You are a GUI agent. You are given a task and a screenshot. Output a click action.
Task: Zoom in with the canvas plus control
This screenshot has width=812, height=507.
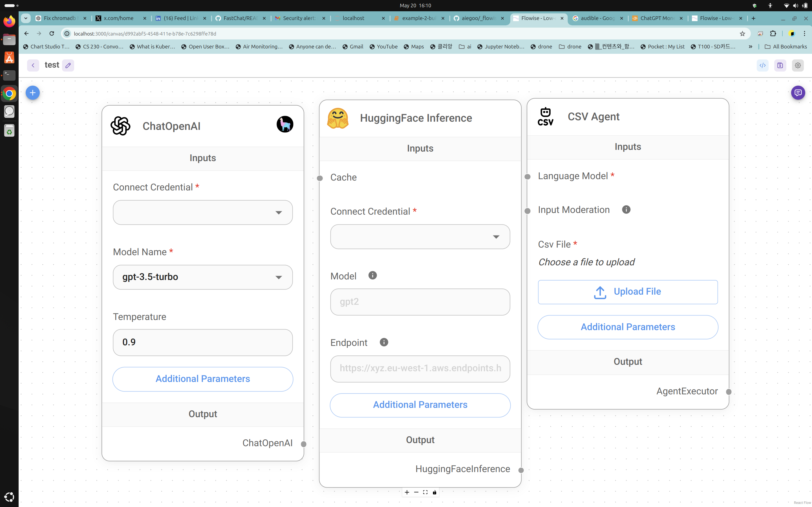(x=407, y=492)
